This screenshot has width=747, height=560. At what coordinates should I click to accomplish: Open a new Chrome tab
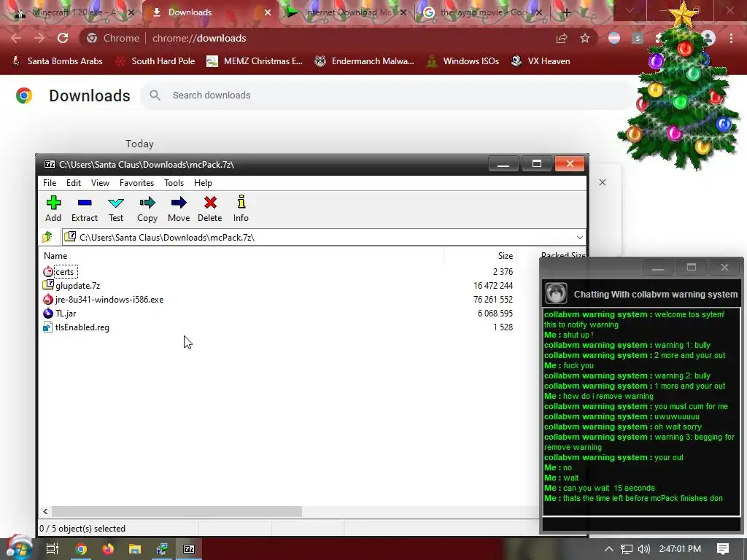(566, 12)
